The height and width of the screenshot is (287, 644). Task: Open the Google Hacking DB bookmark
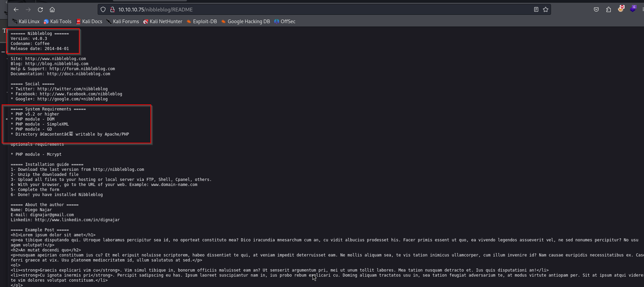click(245, 21)
